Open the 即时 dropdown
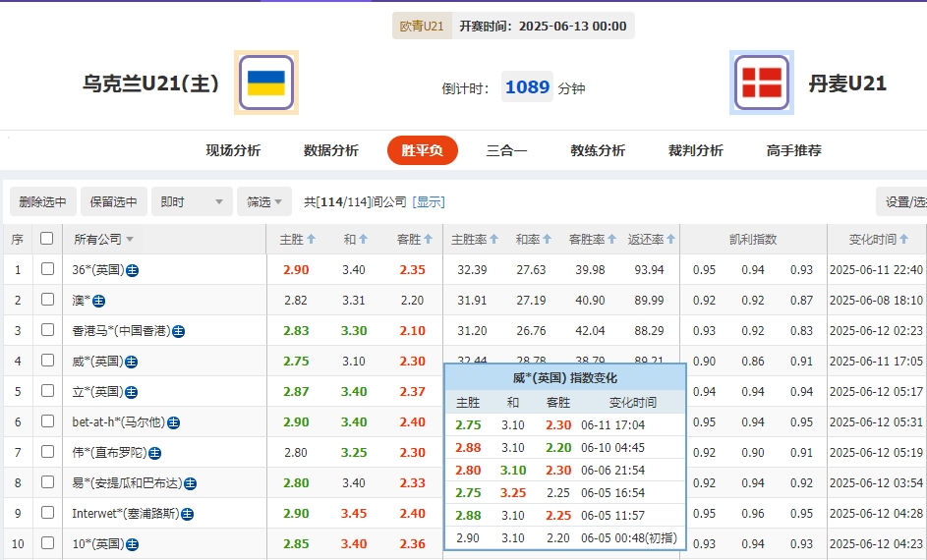This screenshot has height=560, width=927. (192, 201)
